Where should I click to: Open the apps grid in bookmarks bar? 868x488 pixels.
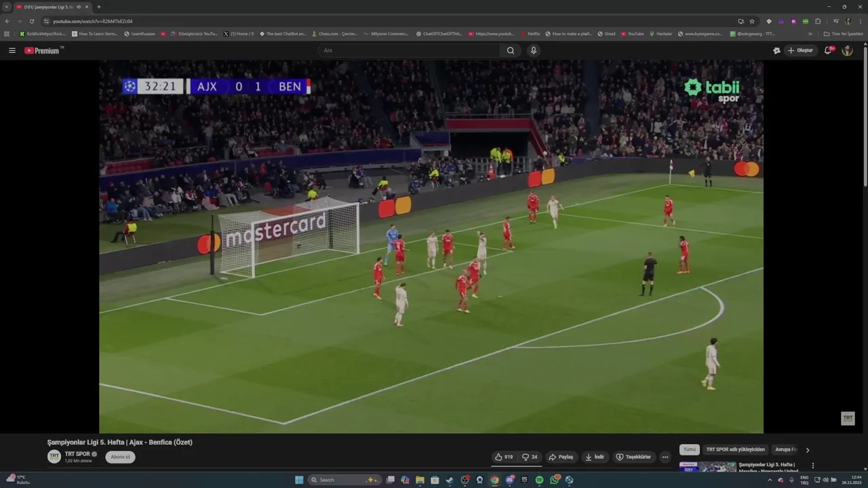(7, 33)
